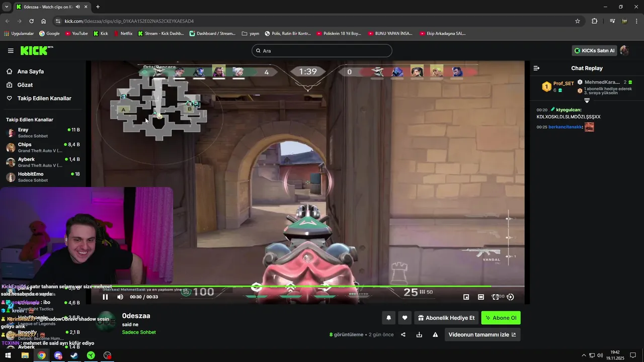Image resolution: width=644 pixels, height=362 pixels.
Task: Open the Windows Start menu
Action: pyautogui.click(x=8, y=355)
